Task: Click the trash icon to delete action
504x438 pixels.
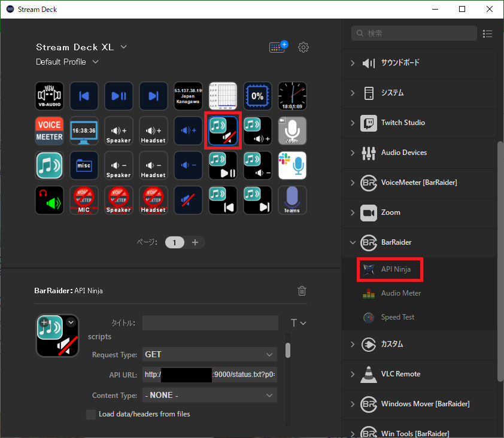Action: coord(302,291)
